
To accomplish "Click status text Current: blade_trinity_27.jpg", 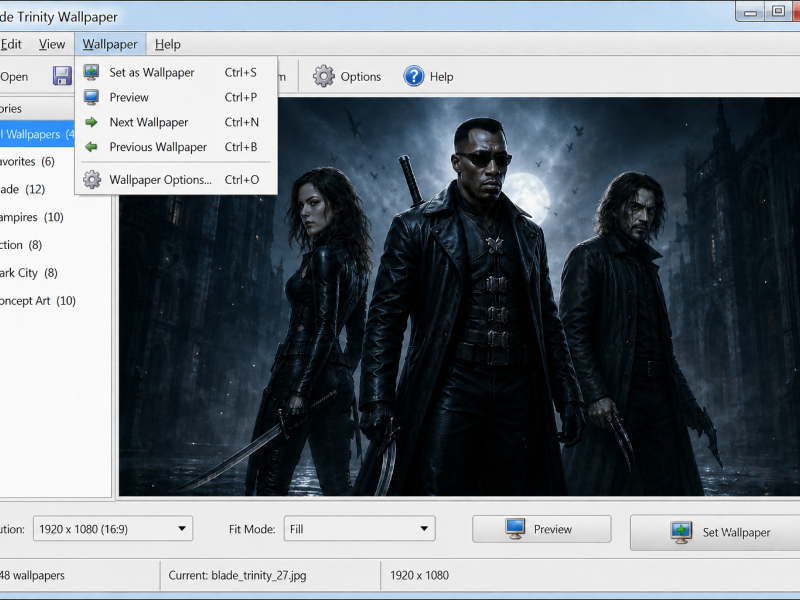I will pos(237,576).
